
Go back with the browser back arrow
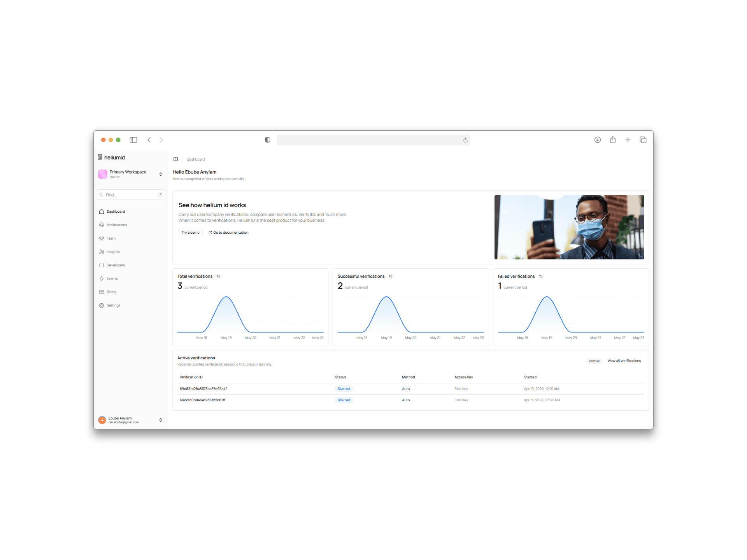[149, 140]
